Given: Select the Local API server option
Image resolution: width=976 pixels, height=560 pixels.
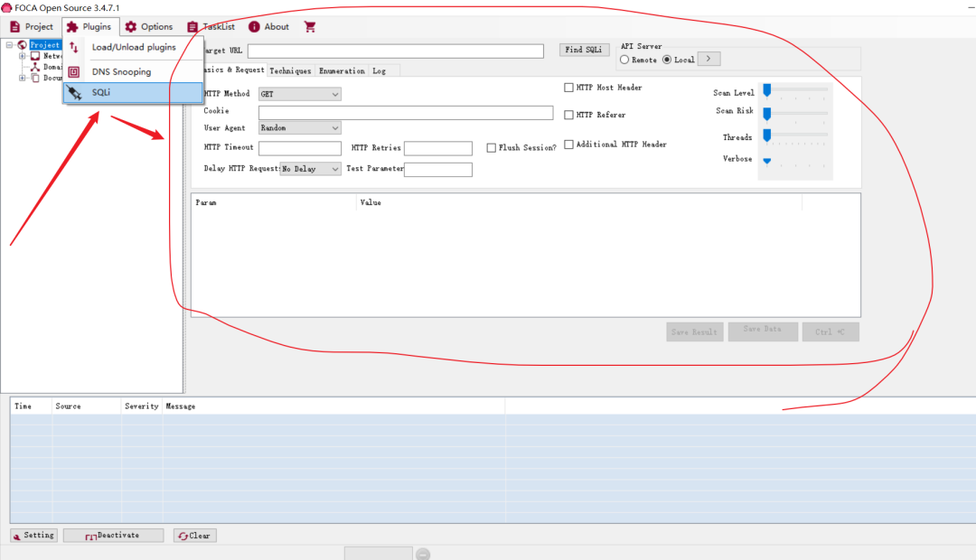Looking at the screenshot, I should point(667,60).
